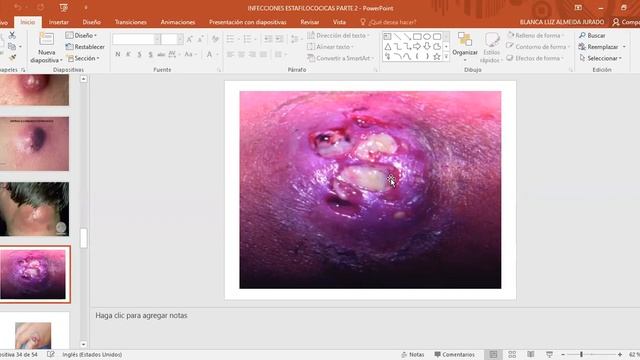Open change case (Aa) menu
Screen dimensions: 640x360
(x=190, y=54)
